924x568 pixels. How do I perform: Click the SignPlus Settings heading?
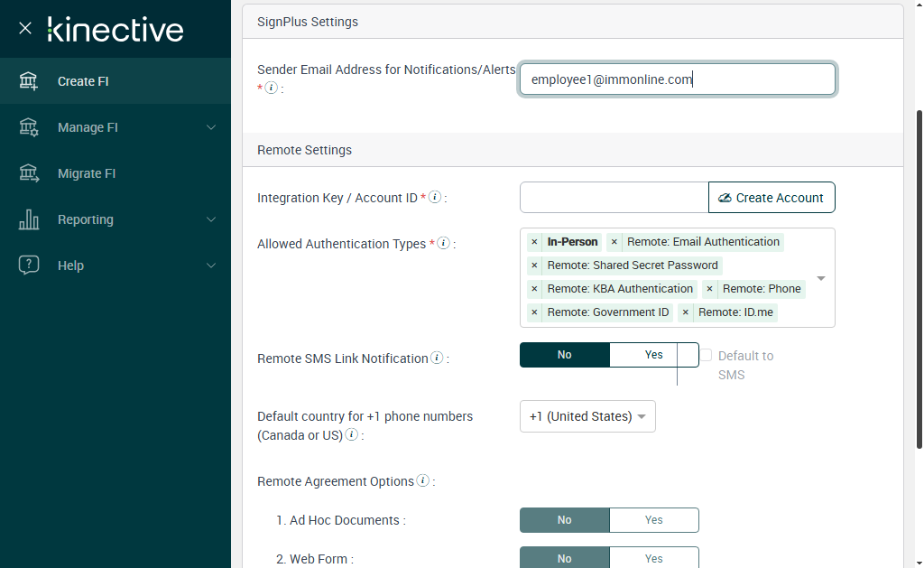tap(308, 22)
